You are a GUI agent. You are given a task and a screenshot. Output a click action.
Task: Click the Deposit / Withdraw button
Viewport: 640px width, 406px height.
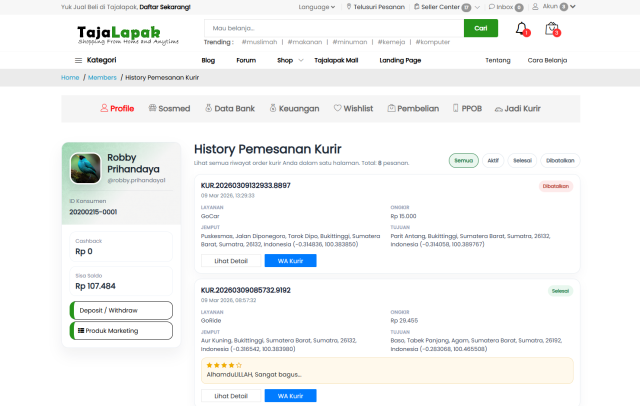point(121,310)
